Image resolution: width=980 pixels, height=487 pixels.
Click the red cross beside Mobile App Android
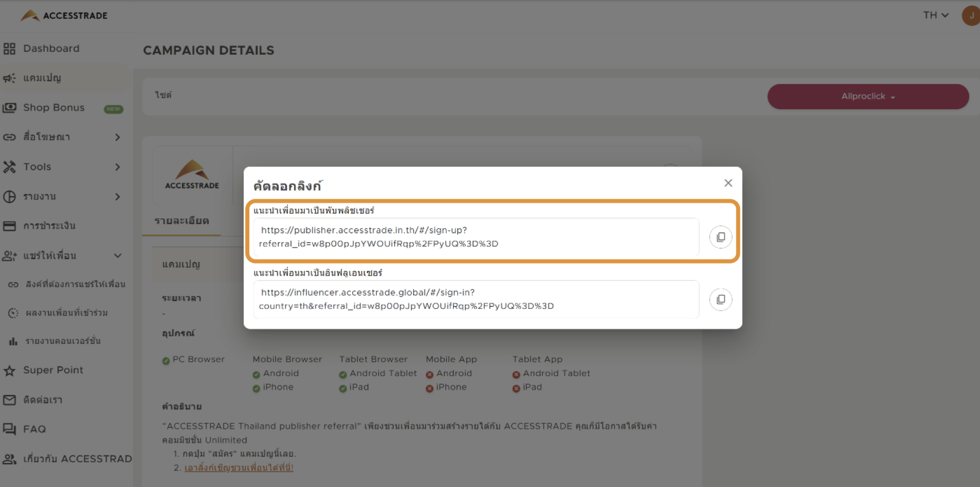(429, 374)
